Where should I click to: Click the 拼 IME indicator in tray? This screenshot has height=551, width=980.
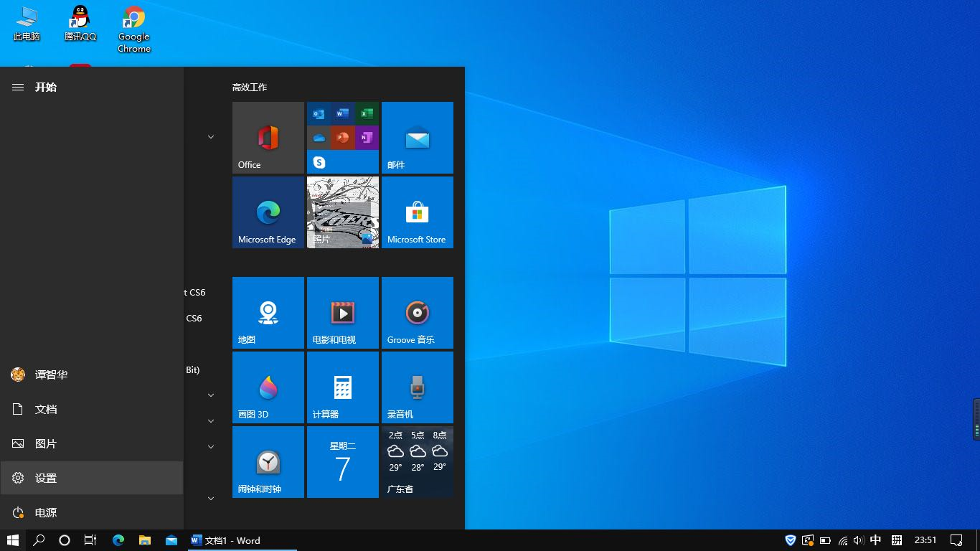click(x=897, y=540)
